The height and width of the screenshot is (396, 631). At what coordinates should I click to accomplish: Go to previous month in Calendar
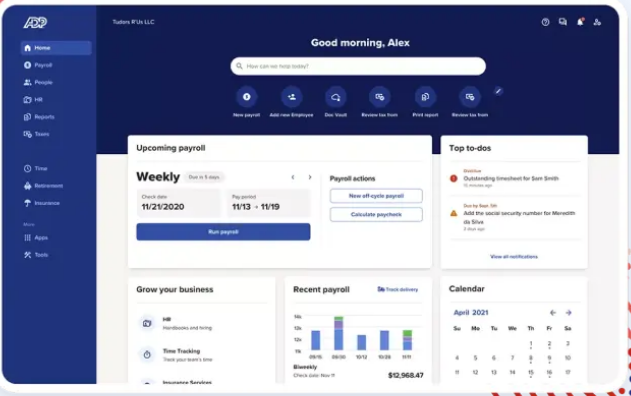pos(553,313)
